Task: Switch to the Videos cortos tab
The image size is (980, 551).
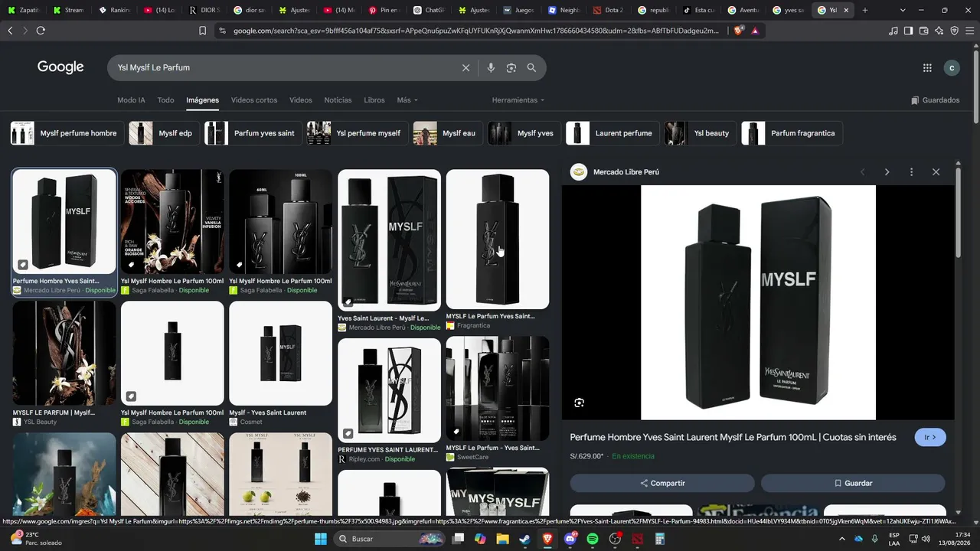Action: (254, 100)
